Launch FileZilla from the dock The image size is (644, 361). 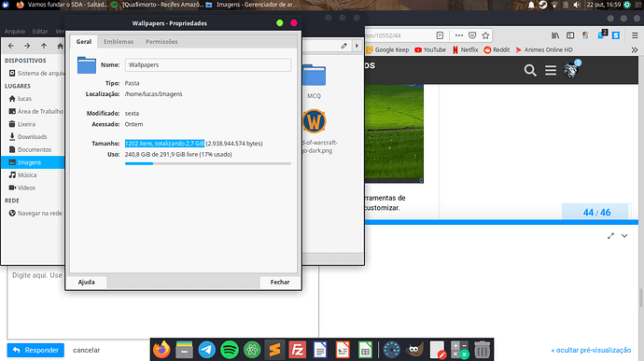point(297,350)
